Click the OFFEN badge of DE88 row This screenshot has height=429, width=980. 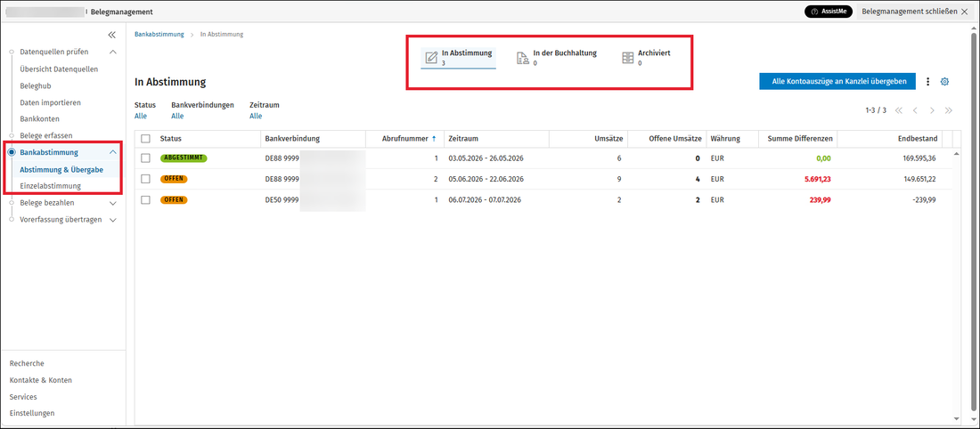click(174, 179)
